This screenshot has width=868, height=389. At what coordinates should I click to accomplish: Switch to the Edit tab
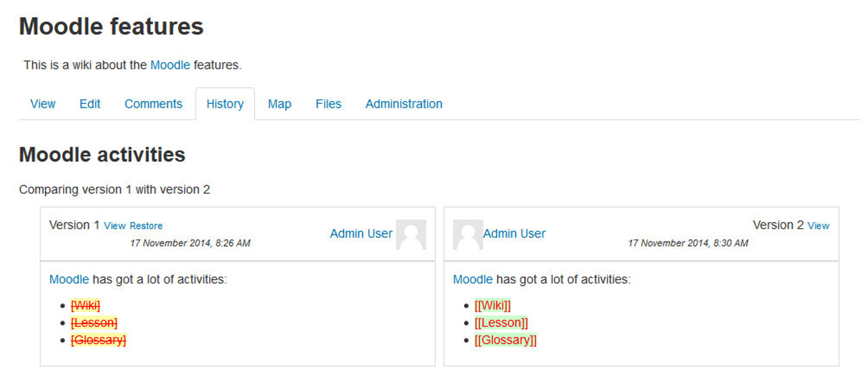[89, 104]
